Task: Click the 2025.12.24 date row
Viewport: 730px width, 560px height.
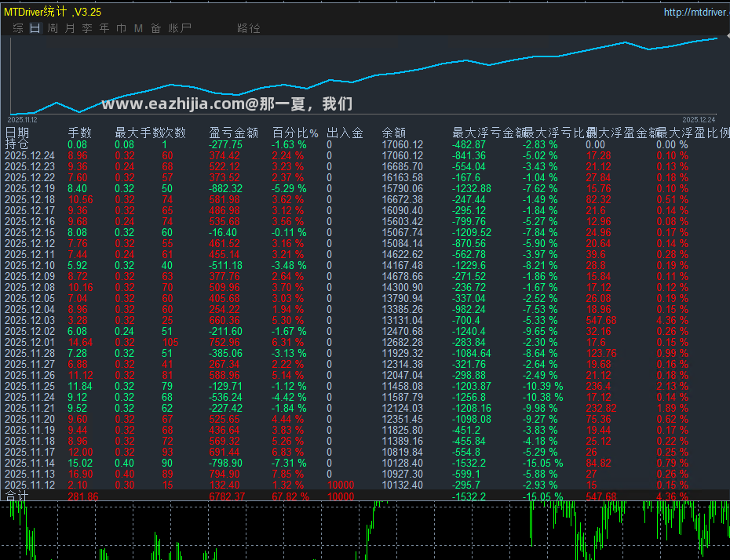Action: click(30, 156)
